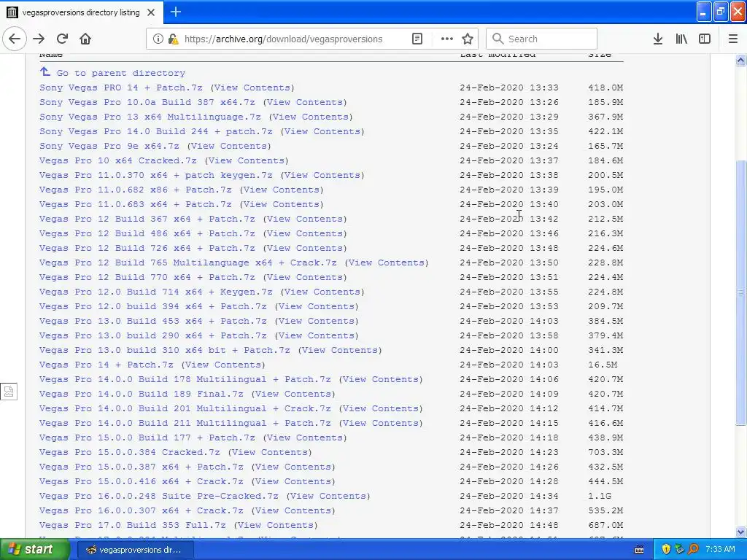The image size is (747, 560).
Task: Open a new tab with plus button
Action: click(x=176, y=12)
